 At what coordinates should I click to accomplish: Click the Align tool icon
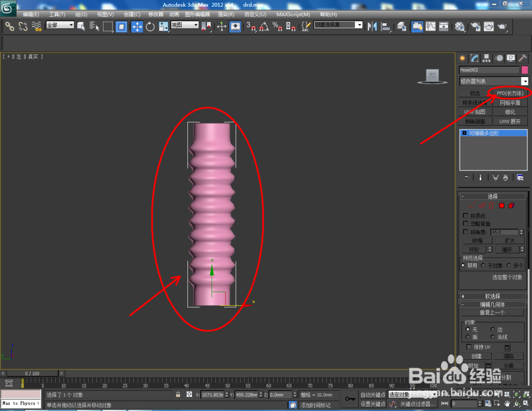[x=385, y=27]
